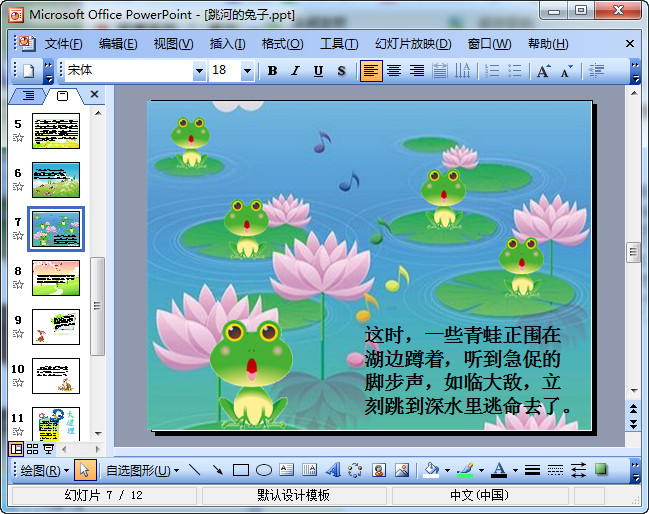
Task: Select slide 8 thumbnail
Action: (56, 278)
